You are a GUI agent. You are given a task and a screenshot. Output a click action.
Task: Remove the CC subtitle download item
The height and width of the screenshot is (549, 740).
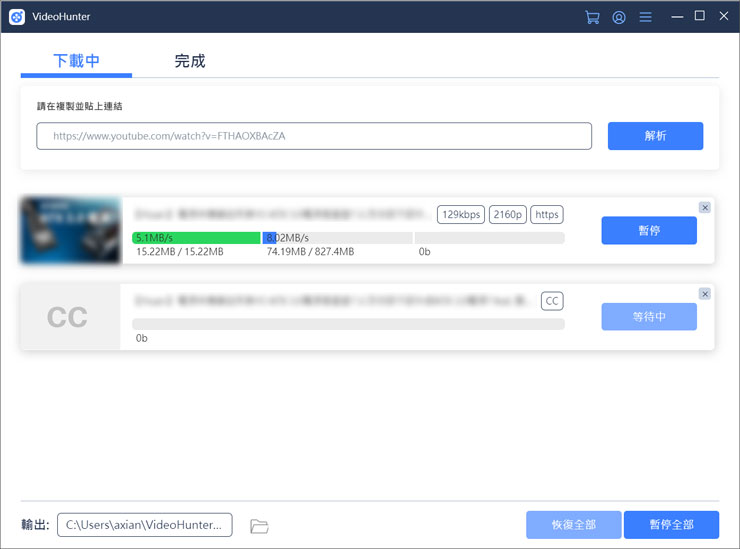pyautogui.click(x=704, y=294)
